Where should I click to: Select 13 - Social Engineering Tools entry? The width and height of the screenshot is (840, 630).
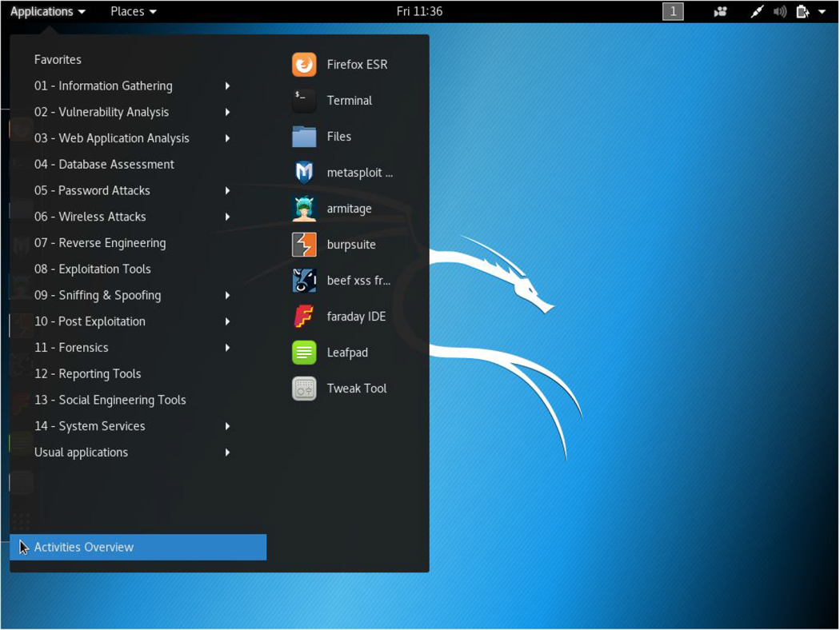(x=110, y=400)
